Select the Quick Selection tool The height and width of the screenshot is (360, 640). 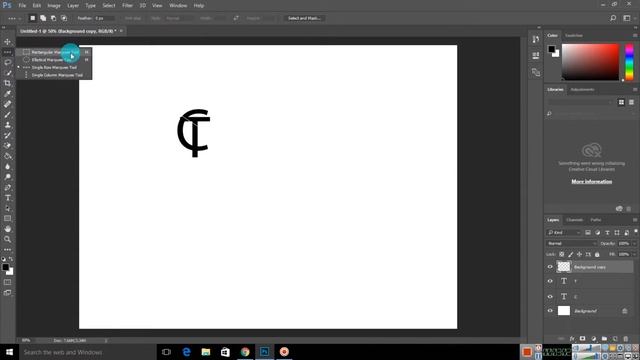7,73
